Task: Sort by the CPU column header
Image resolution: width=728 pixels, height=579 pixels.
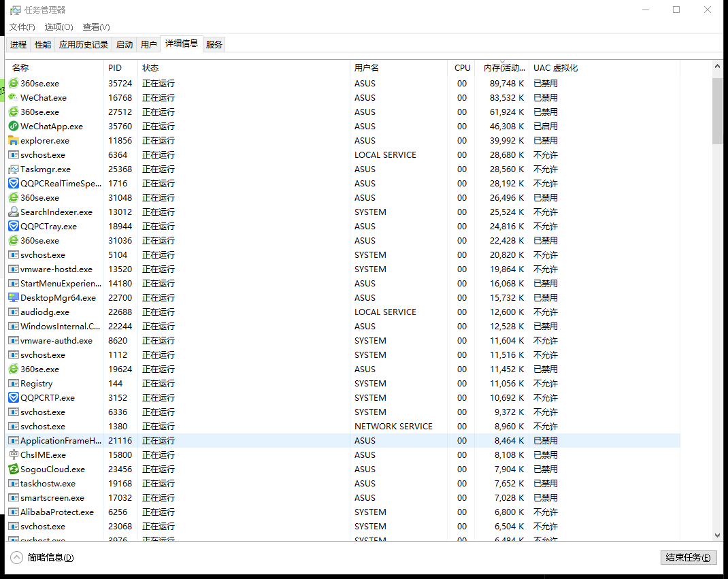Action: pyautogui.click(x=461, y=68)
